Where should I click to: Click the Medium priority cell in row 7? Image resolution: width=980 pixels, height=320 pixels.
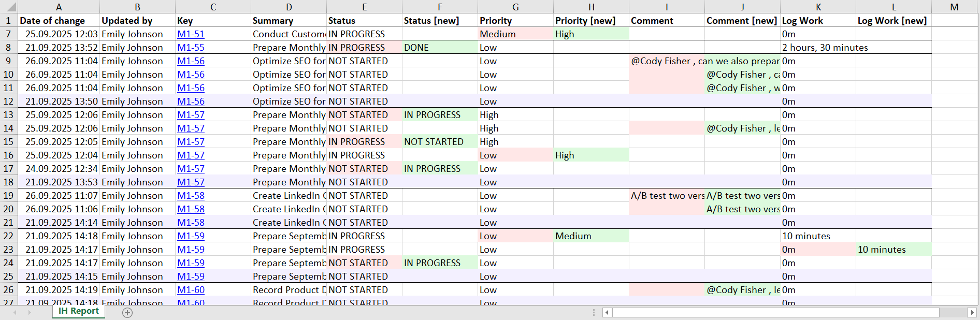click(515, 34)
